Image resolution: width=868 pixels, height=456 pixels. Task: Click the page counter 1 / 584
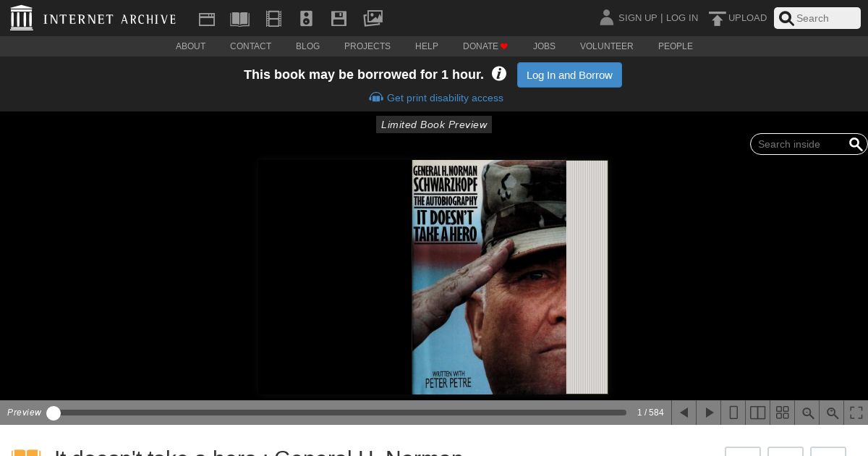pos(650,413)
